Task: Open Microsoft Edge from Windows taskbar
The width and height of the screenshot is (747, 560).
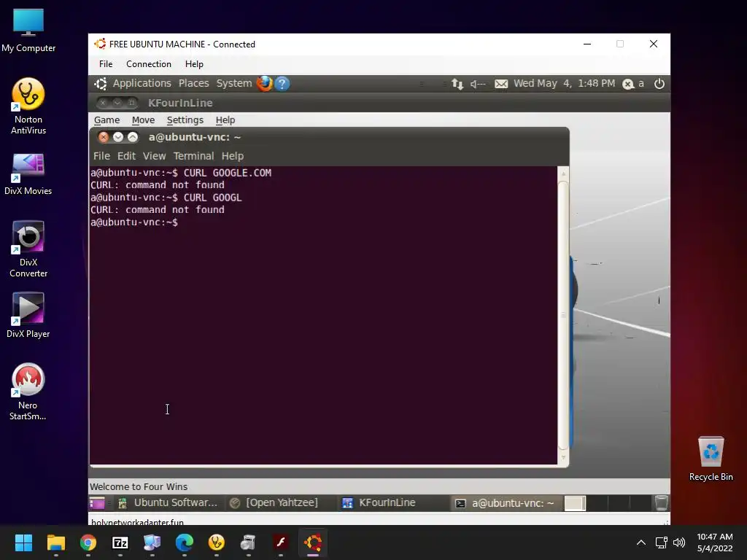Action: tap(185, 542)
